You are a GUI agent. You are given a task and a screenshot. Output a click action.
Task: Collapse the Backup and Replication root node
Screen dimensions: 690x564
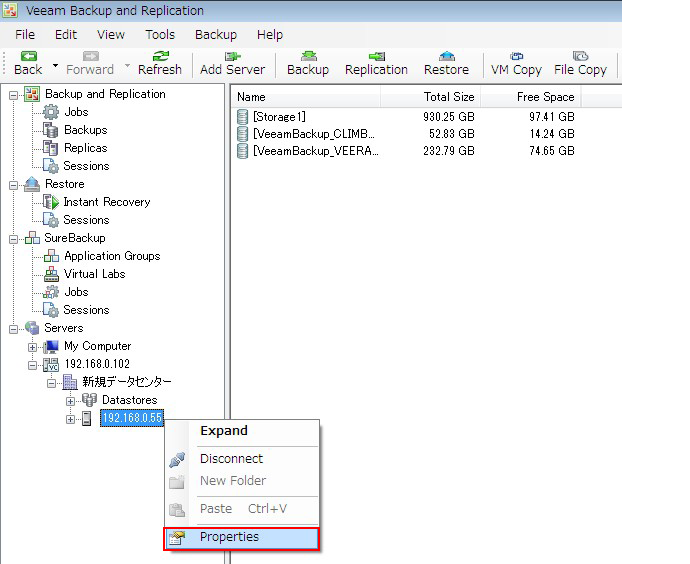coord(14,95)
